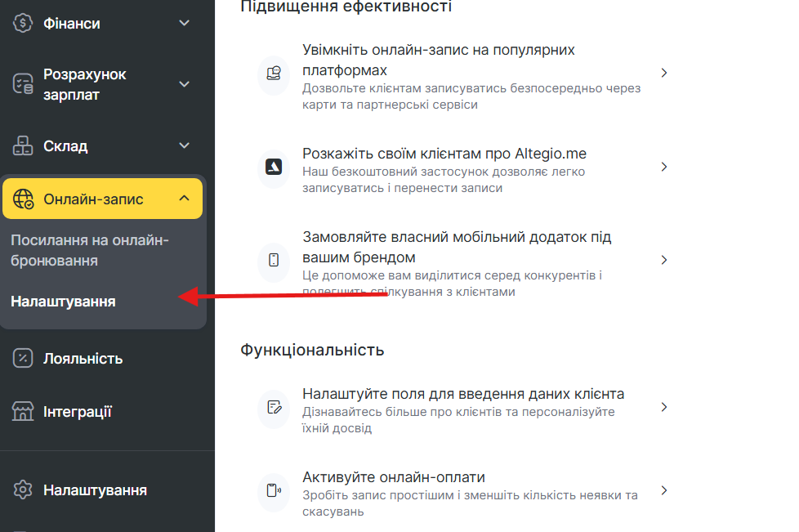
Task: Click the Фінанси dollar icon
Action: coord(23,24)
